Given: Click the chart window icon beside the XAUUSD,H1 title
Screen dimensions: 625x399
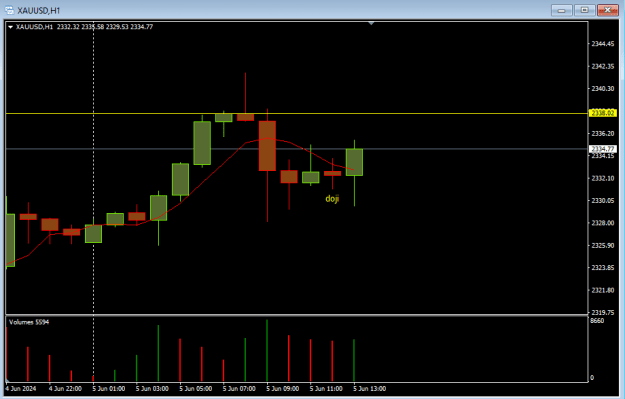Looking at the screenshot, I should (x=9, y=10).
